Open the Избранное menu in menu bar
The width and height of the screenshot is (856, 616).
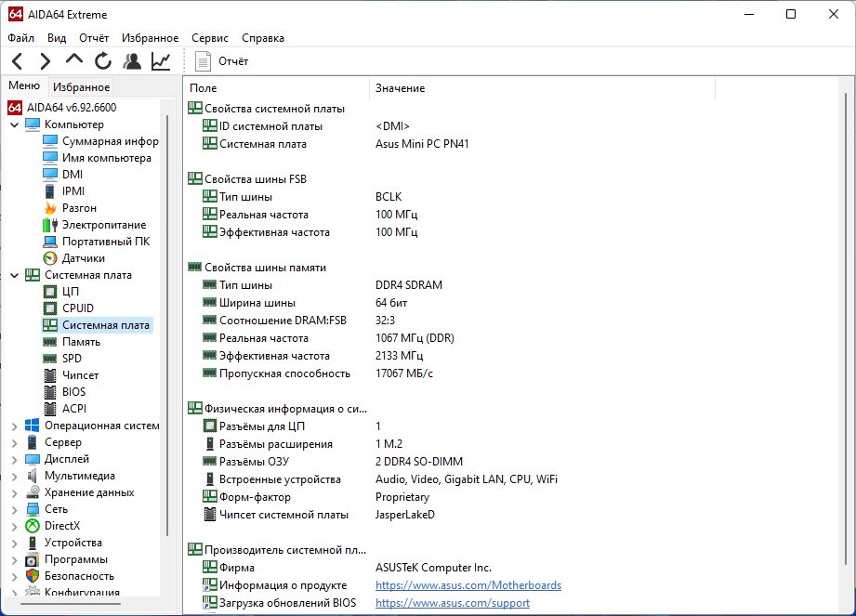point(151,38)
